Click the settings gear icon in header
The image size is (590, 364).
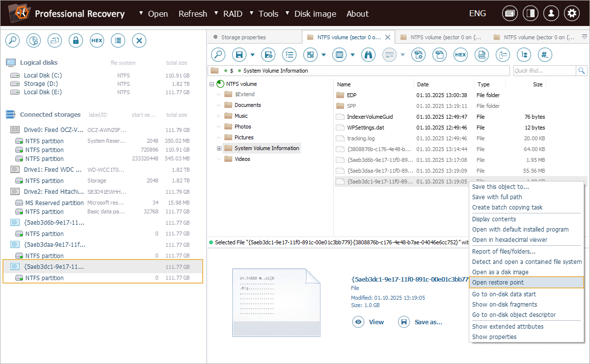(571, 14)
